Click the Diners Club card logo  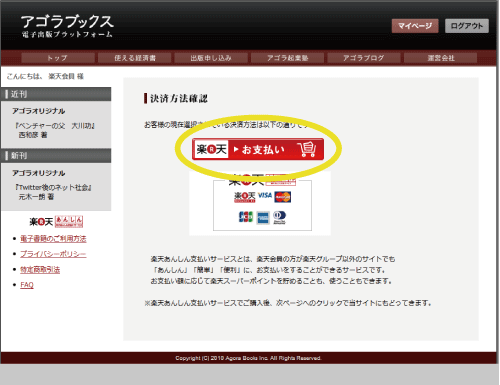click(x=279, y=217)
